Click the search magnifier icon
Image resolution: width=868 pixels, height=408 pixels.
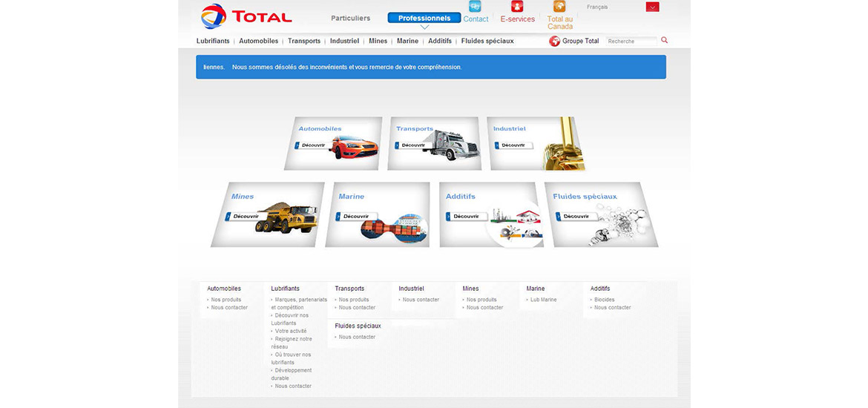[x=664, y=41]
